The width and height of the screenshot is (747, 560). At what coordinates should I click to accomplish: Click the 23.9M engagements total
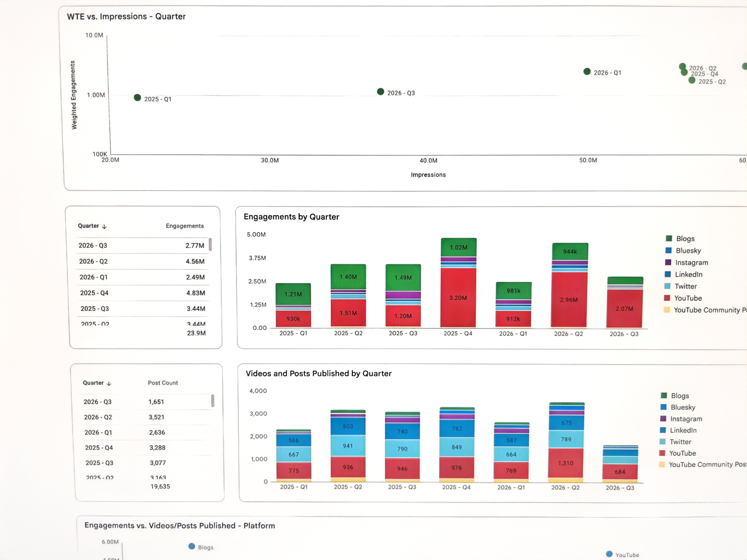197,333
